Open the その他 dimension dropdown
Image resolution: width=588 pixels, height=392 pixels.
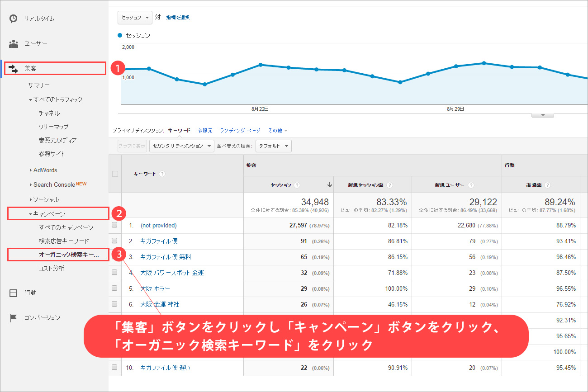(278, 130)
